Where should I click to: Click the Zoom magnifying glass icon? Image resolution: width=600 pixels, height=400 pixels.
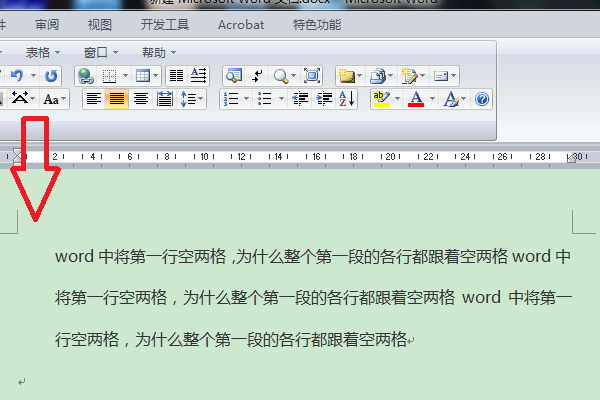(281, 76)
